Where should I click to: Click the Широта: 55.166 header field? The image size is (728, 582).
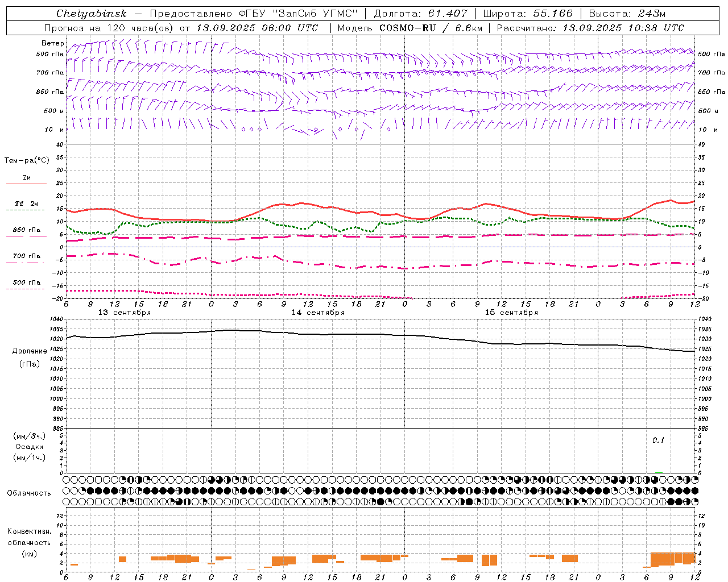tap(528, 14)
